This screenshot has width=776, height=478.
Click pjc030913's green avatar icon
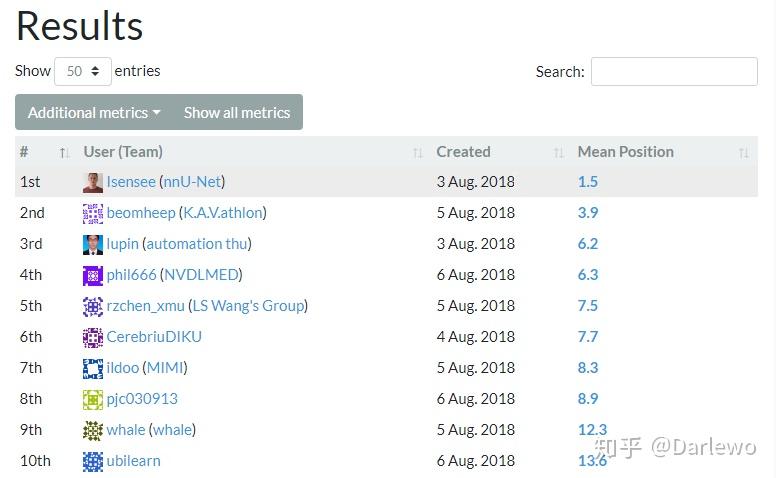pyautogui.click(x=93, y=400)
